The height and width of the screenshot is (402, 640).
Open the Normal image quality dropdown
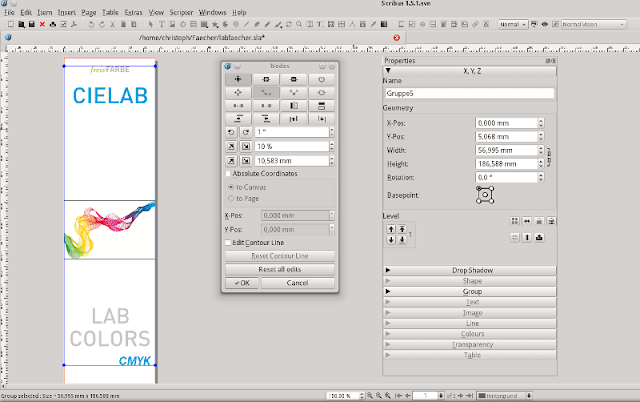[513, 24]
